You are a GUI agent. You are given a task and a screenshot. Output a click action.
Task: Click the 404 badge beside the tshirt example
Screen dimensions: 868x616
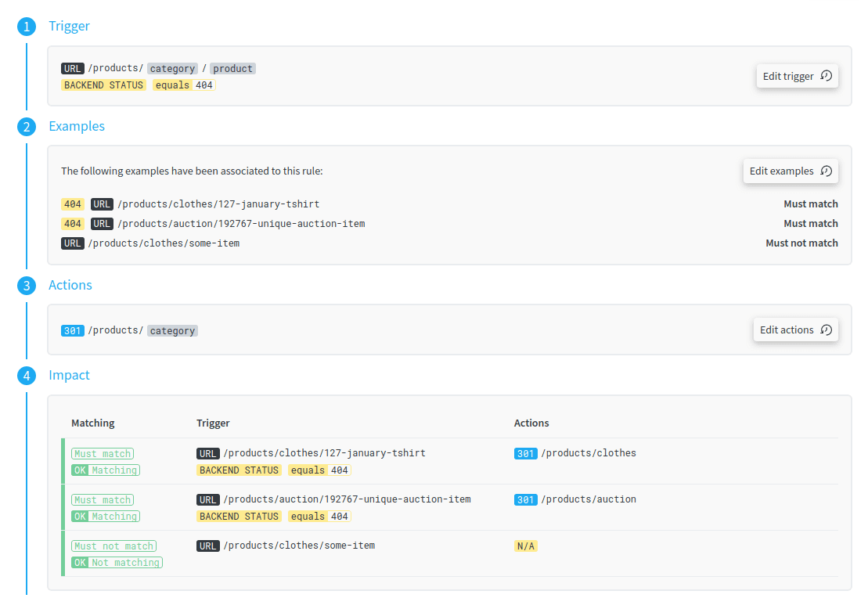72,204
